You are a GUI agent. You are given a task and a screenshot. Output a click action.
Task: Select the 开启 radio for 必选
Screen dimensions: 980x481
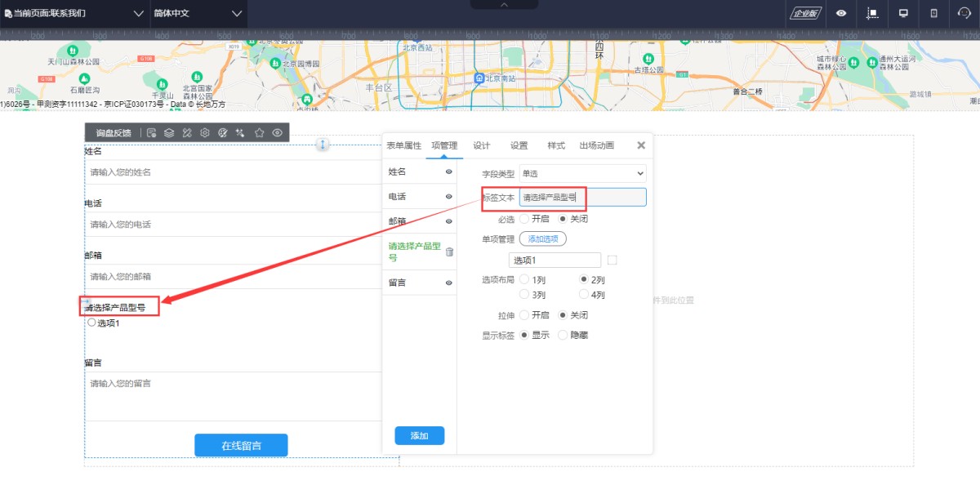point(524,219)
